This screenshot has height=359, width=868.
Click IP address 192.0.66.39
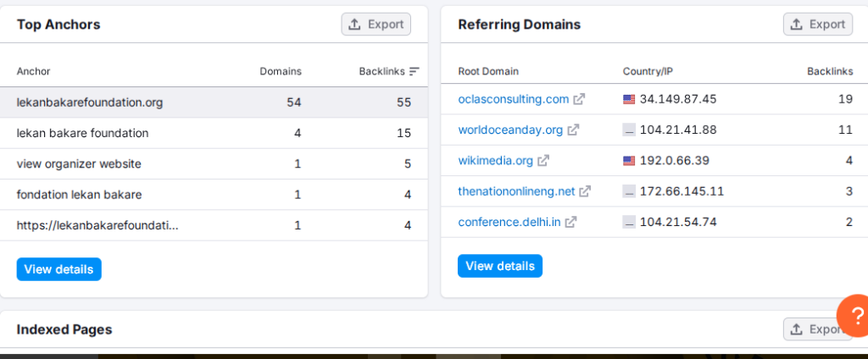[674, 161]
